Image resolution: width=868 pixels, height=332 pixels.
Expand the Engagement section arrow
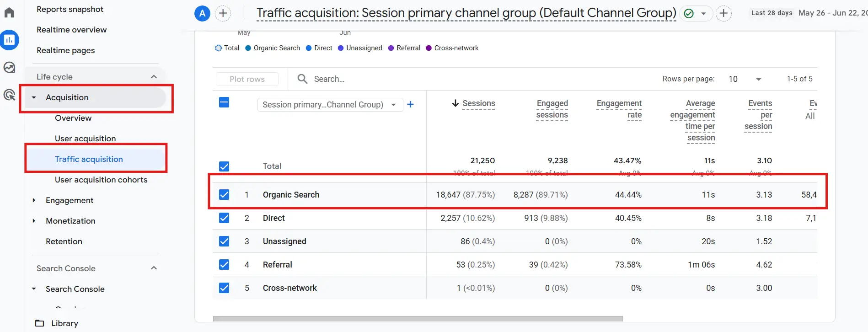(x=34, y=200)
